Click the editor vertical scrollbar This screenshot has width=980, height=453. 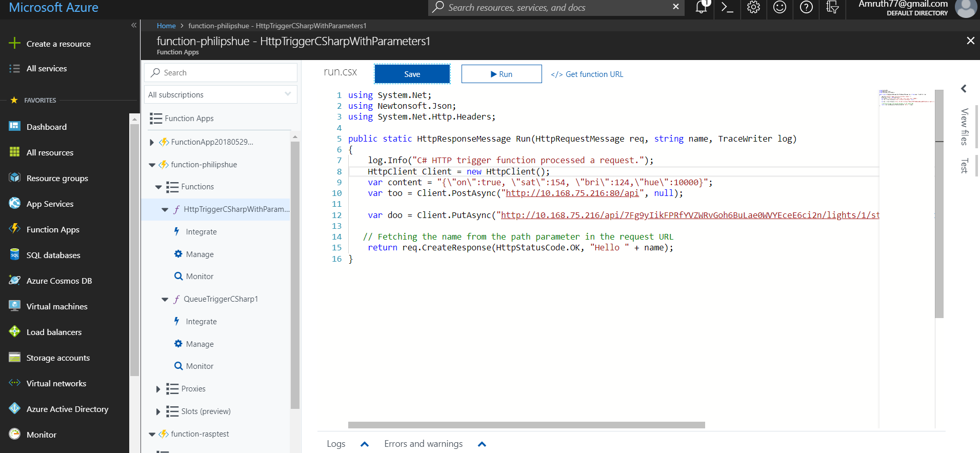pyautogui.click(x=939, y=204)
